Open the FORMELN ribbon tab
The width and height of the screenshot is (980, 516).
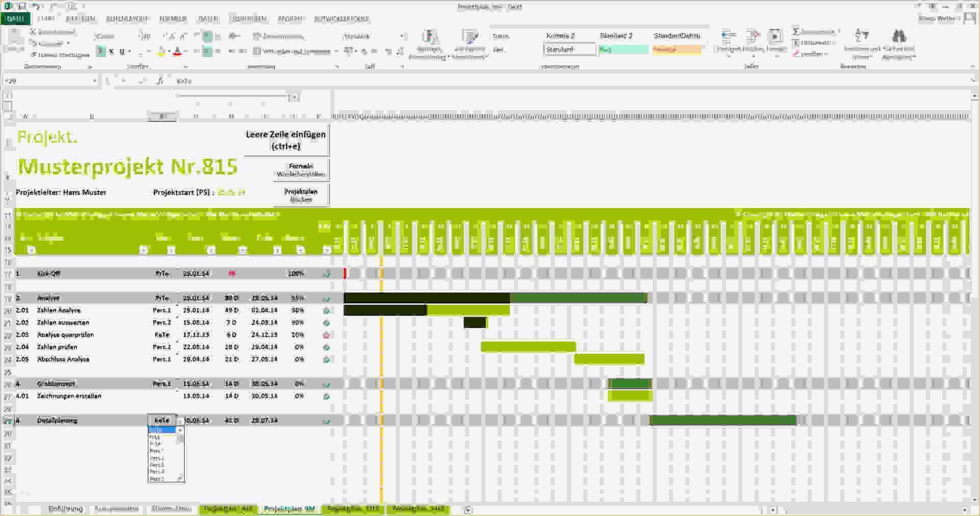tap(173, 19)
